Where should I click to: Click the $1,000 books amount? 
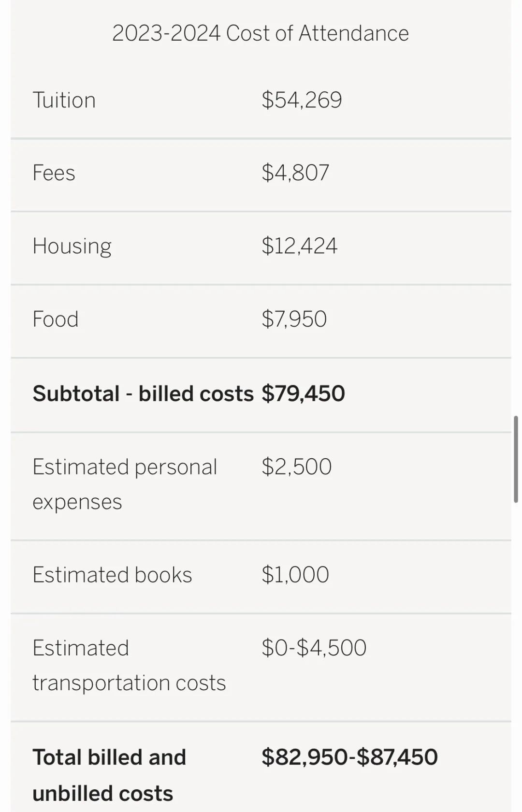[x=295, y=575]
